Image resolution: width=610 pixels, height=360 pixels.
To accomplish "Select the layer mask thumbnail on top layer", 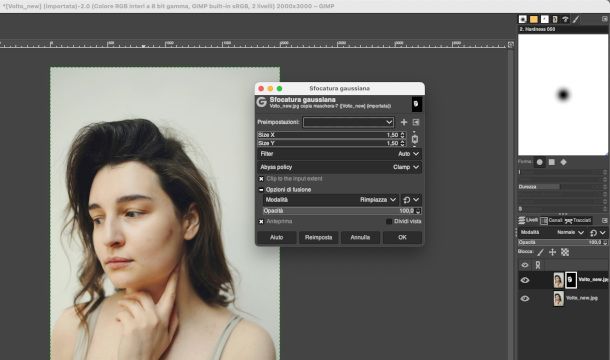I will [571, 280].
